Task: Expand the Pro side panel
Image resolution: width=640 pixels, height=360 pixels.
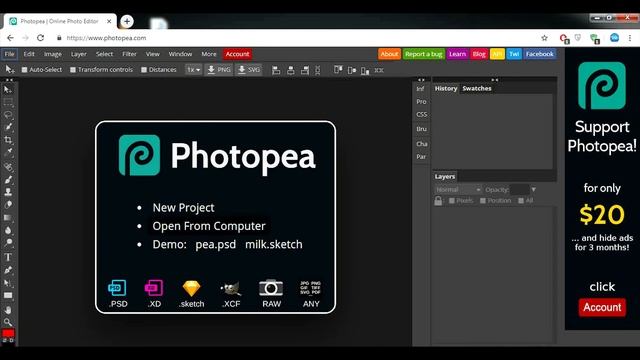Action: click(x=421, y=102)
